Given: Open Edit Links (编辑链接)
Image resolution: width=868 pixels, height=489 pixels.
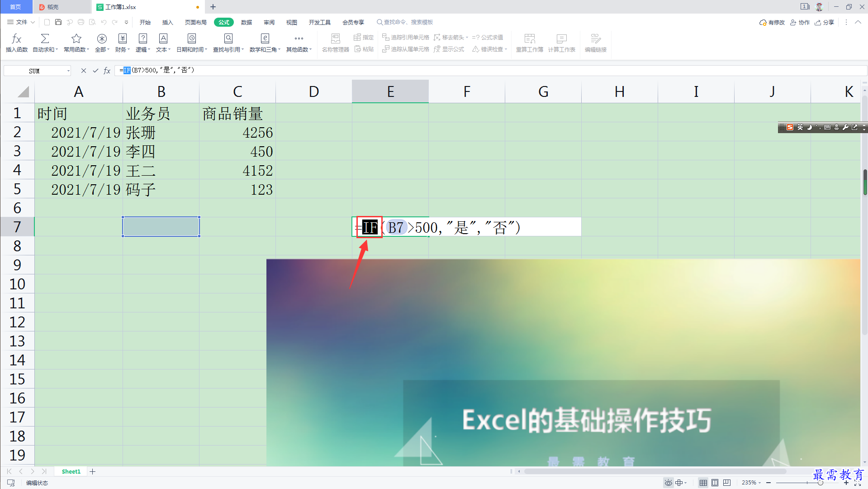Looking at the screenshot, I should 595,43.
